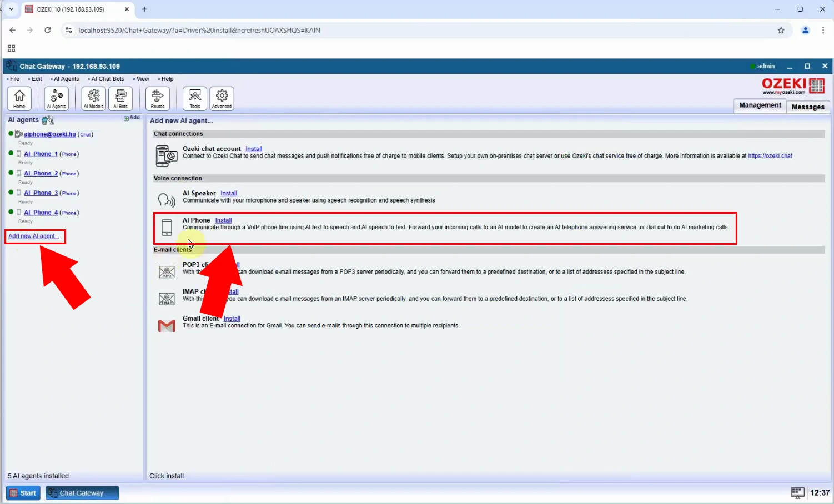Viewport: 834px width, 504px height.
Task: Open the Home toolbar button
Action: tap(19, 98)
